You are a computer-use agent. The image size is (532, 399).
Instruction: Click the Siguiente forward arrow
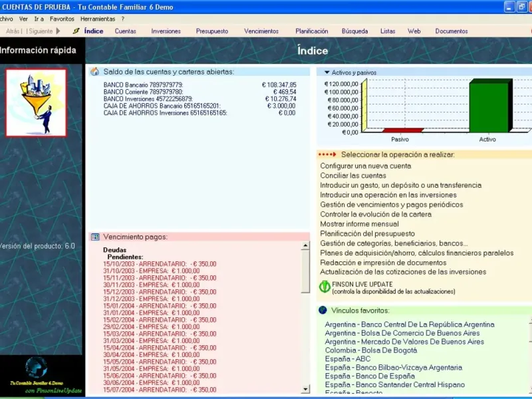point(59,31)
